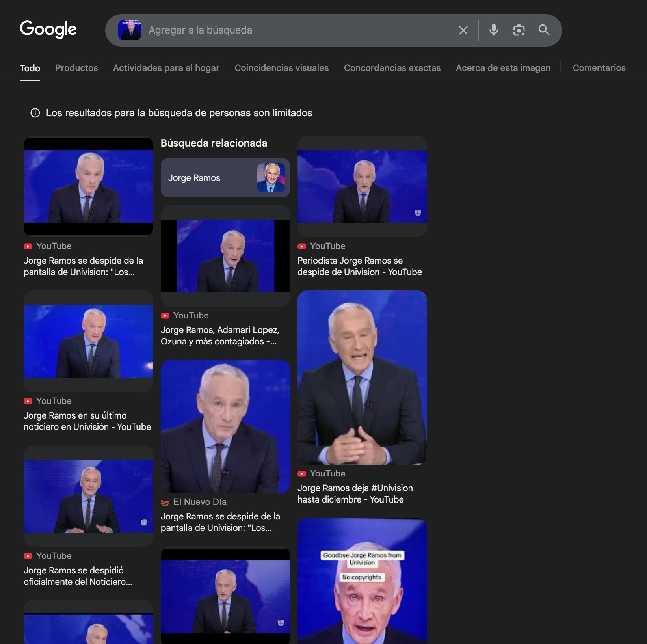The image size is (647, 644).
Task: Click the large thumbnail above El Nuevo Día
Action: [225, 426]
